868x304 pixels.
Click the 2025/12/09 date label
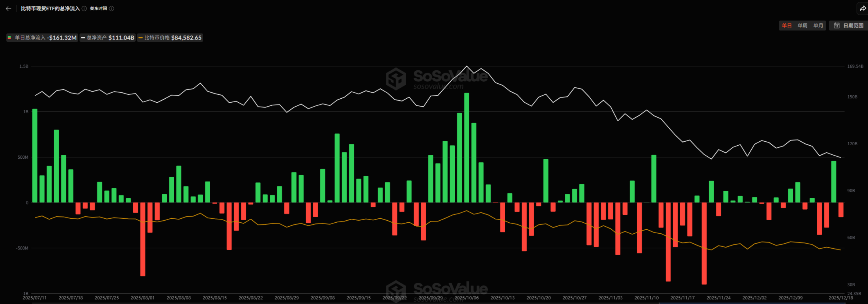tap(791, 298)
